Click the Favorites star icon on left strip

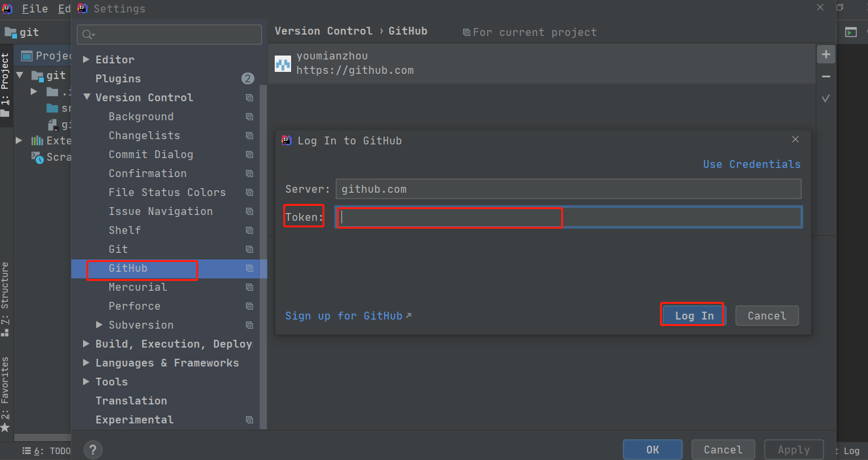(x=5, y=427)
